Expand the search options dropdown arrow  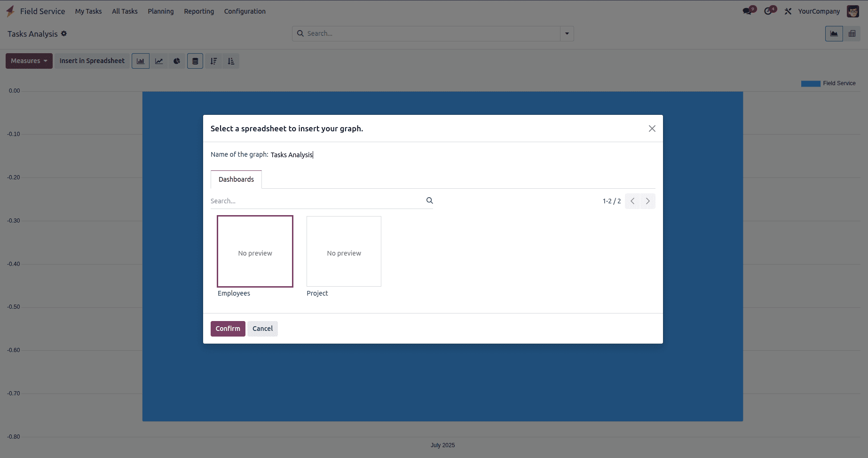point(567,33)
